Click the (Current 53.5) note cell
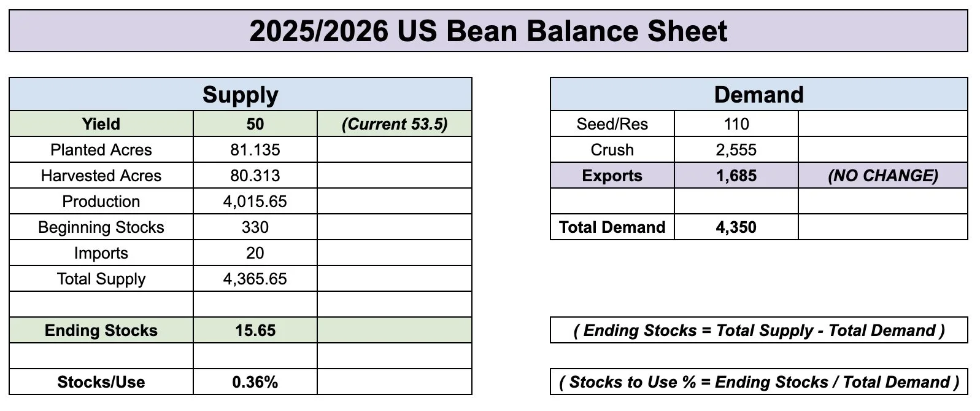This screenshot has height=411, width=980. (395, 124)
